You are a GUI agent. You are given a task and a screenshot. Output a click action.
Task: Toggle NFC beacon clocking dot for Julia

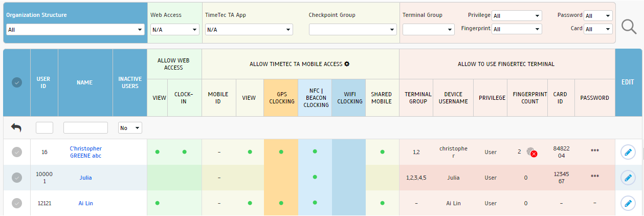tap(315, 177)
